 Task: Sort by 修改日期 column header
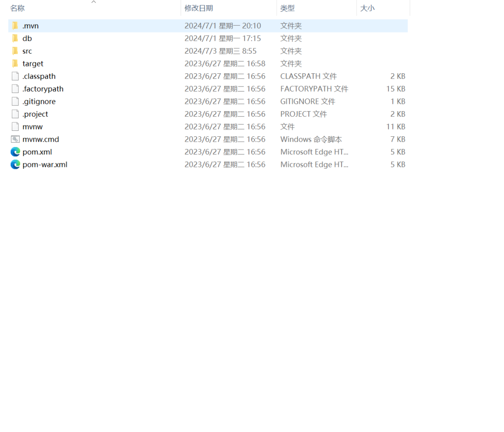point(198,8)
